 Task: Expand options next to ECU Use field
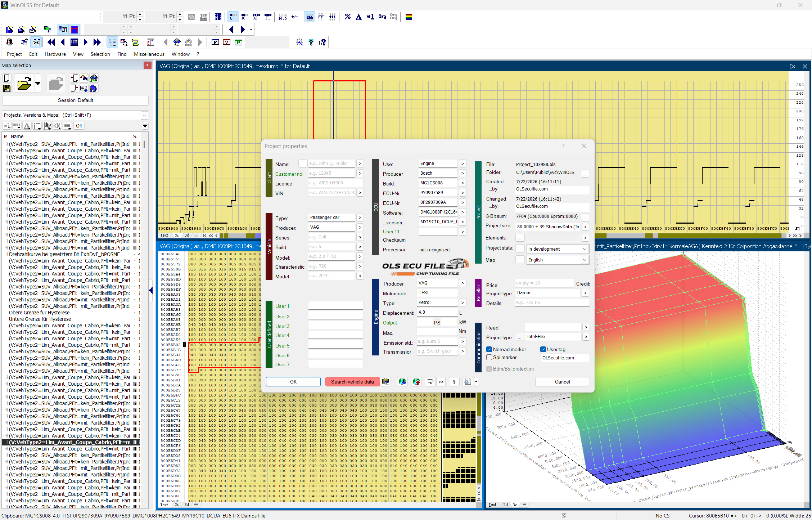463,163
